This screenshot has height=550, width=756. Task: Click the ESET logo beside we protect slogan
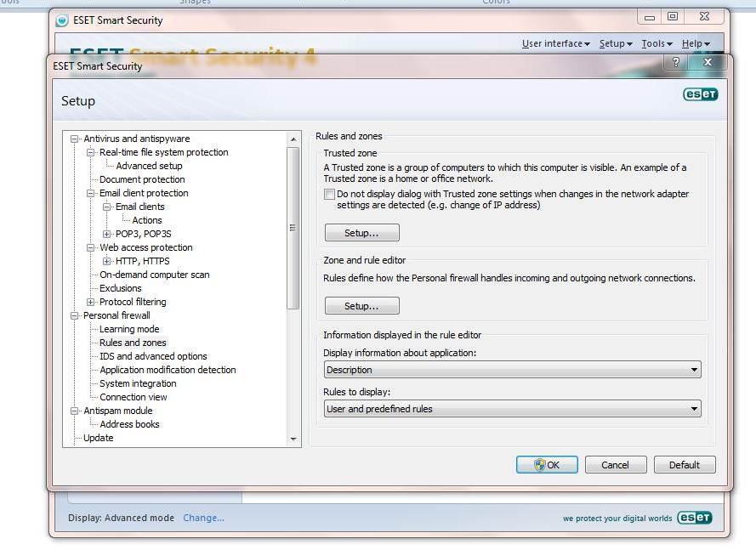pos(694,517)
